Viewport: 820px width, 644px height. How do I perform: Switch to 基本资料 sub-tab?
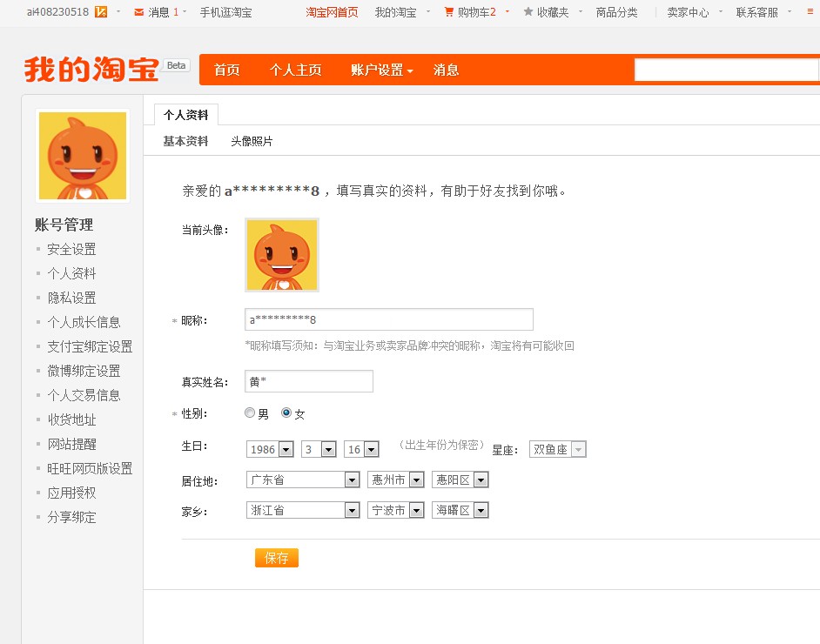(x=185, y=141)
